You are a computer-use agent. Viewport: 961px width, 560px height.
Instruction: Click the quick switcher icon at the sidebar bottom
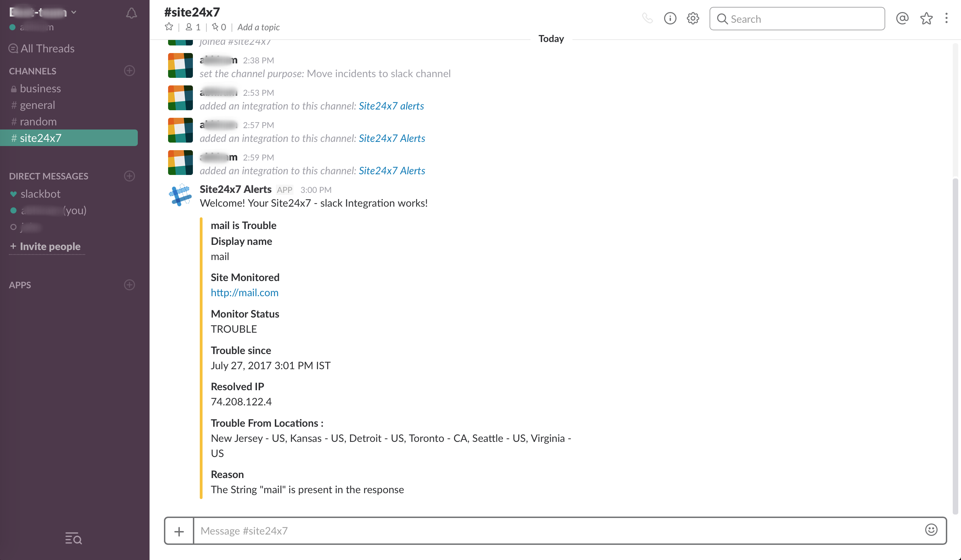pyautogui.click(x=73, y=538)
